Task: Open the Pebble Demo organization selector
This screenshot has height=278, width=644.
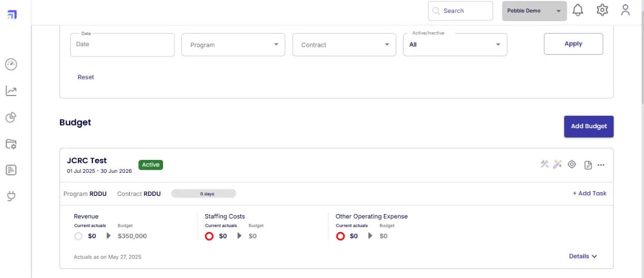Action: [x=534, y=11]
